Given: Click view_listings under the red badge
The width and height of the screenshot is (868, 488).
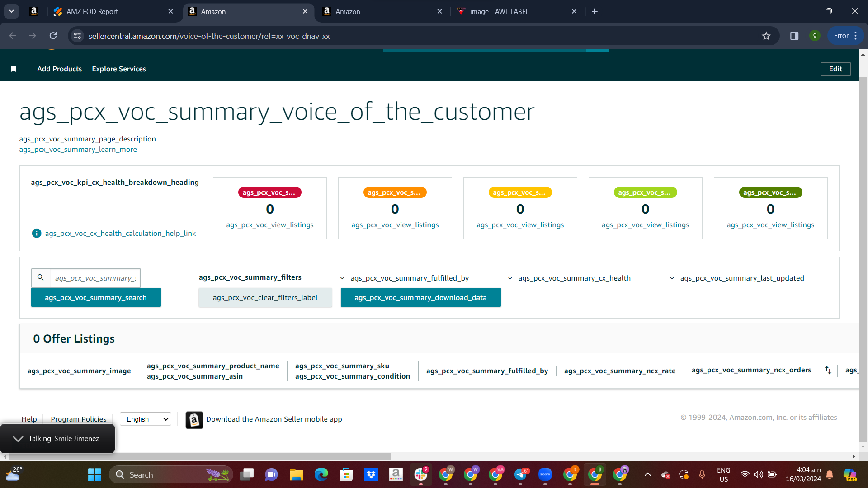Looking at the screenshot, I should click(270, 225).
